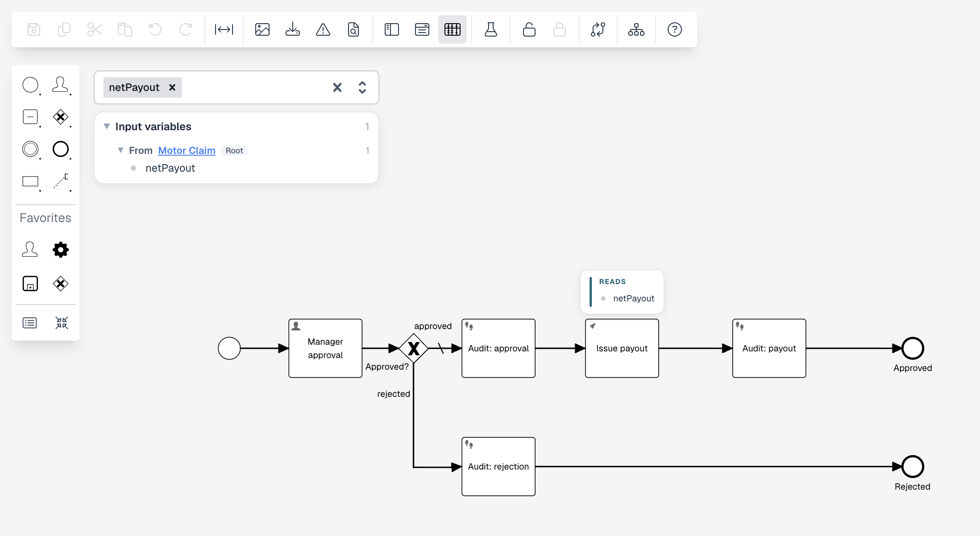Select the Issue payout task

(x=622, y=348)
